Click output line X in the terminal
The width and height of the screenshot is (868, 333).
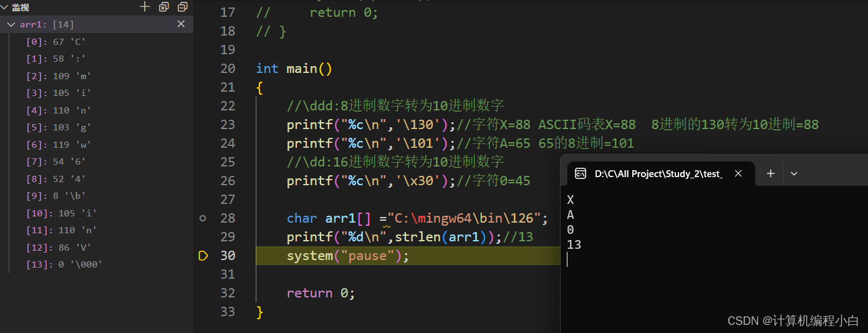(x=571, y=200)
